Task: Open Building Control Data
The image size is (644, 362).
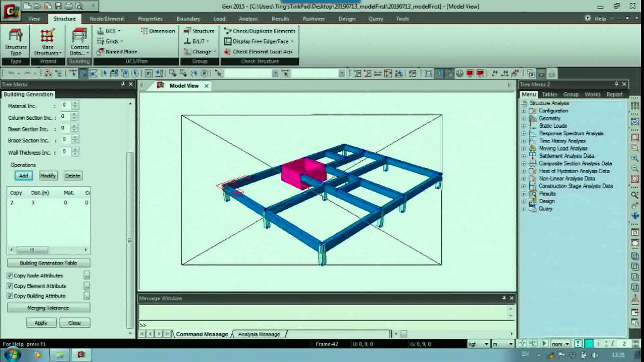Action: (x=79, y=42)
